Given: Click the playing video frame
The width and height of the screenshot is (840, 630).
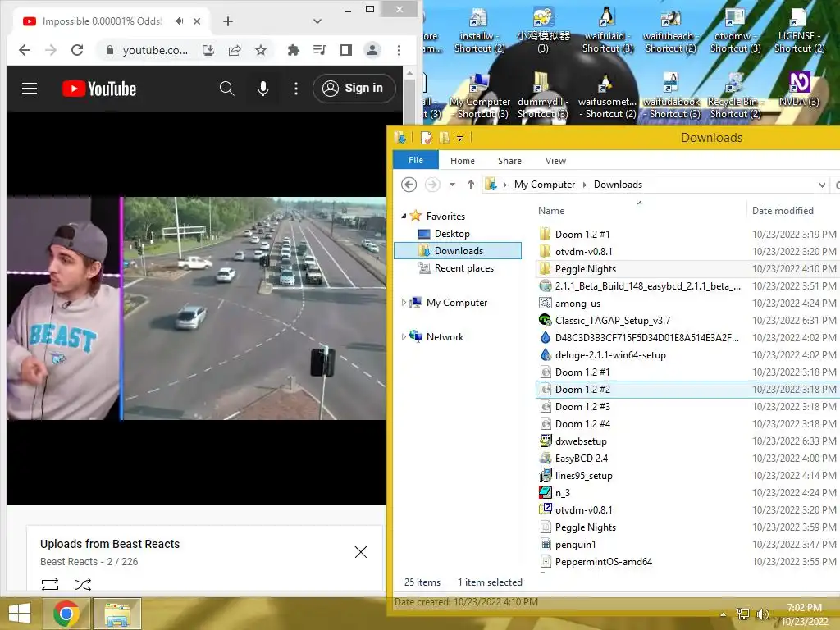Looking at the screenshot, I should click(x=196, y=308).
